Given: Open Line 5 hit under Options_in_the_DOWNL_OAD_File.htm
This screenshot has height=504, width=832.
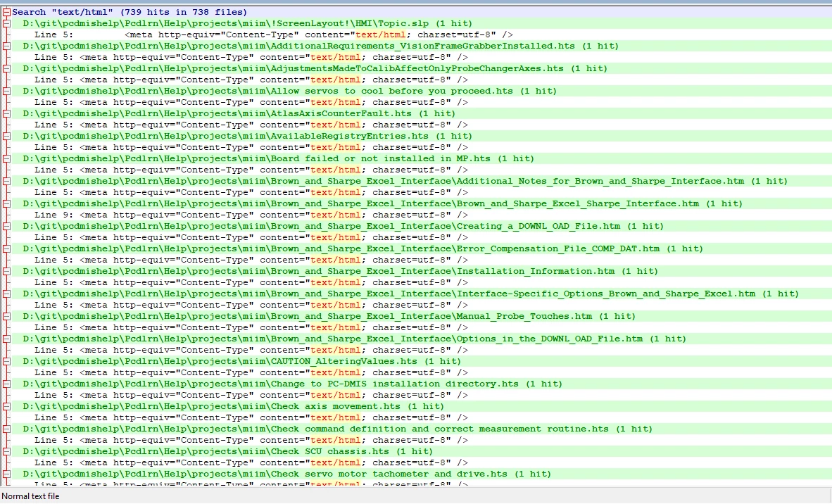Looking at the screenshot, I should click(x=251, y=350).
